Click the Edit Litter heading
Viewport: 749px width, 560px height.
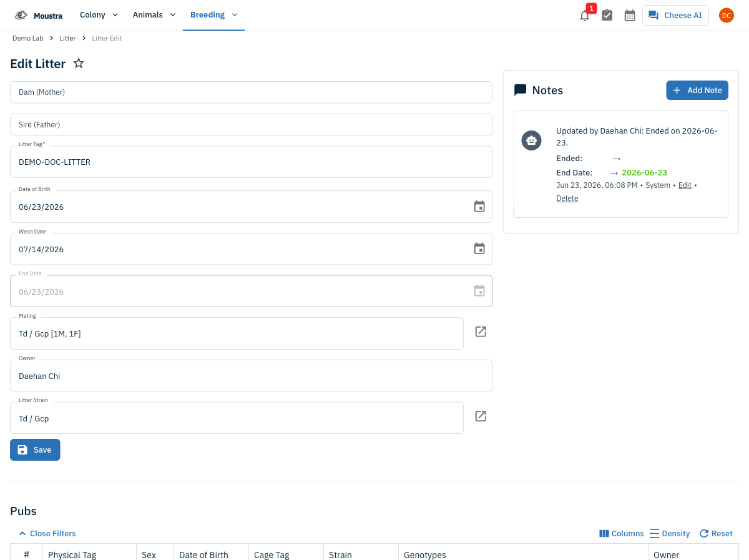37,64
